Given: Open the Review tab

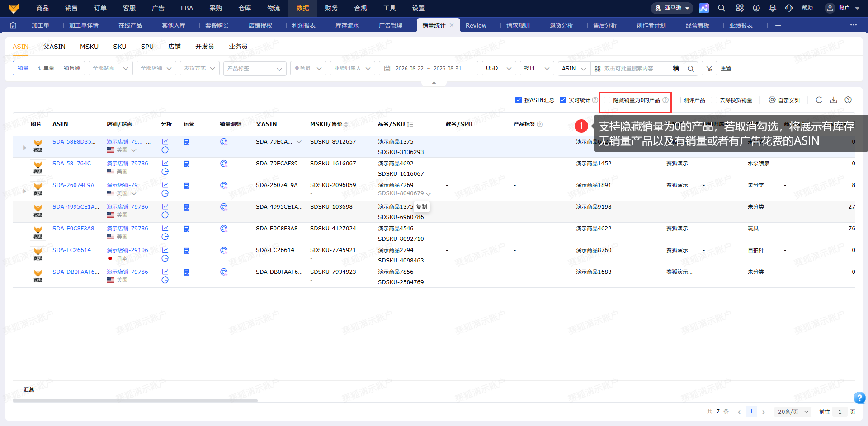Looking at the screenshot, I should click(476, 25).
